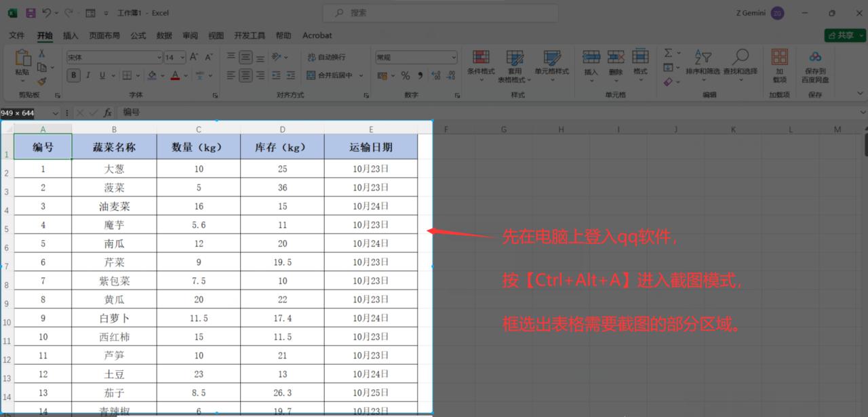Copy the selected cells

[x=42, y=67]
